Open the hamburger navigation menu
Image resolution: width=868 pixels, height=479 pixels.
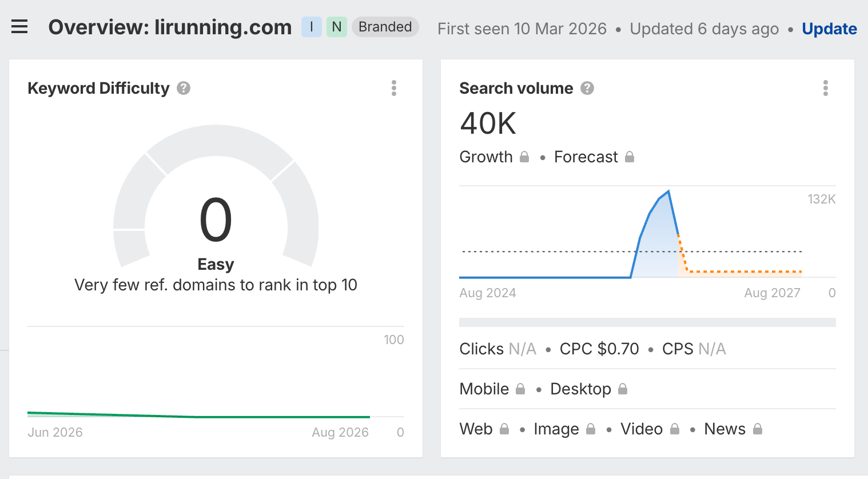[19, 27]
